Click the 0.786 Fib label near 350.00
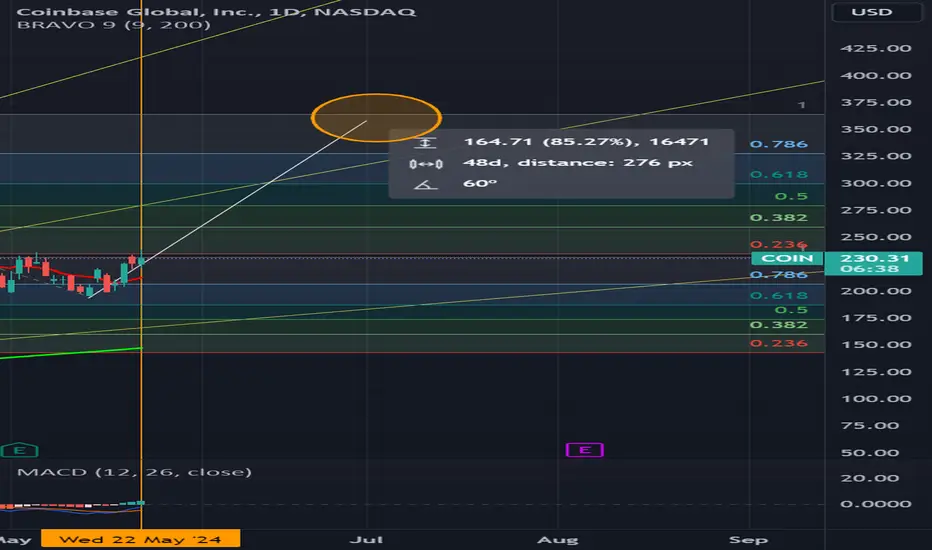This screenshot has width=932, height=550. 779,144
